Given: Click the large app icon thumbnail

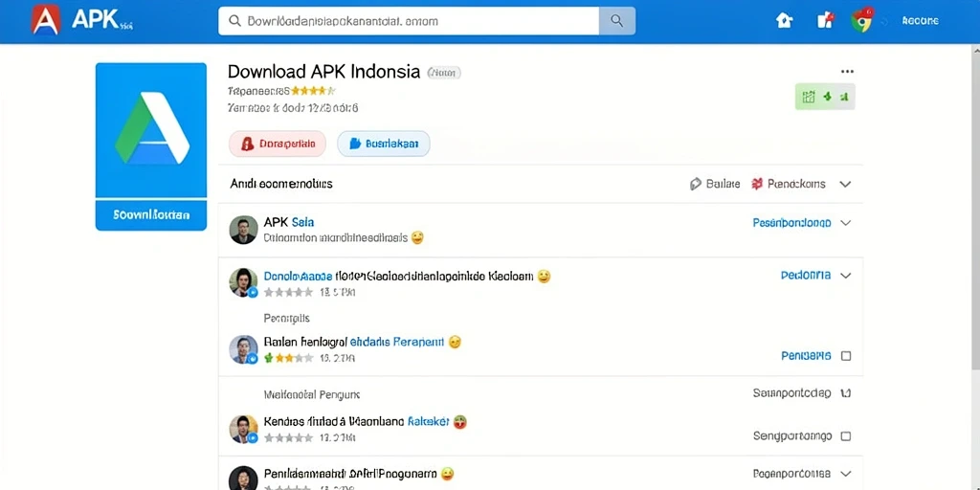Looking at the screenshot, I should [151, 130].
